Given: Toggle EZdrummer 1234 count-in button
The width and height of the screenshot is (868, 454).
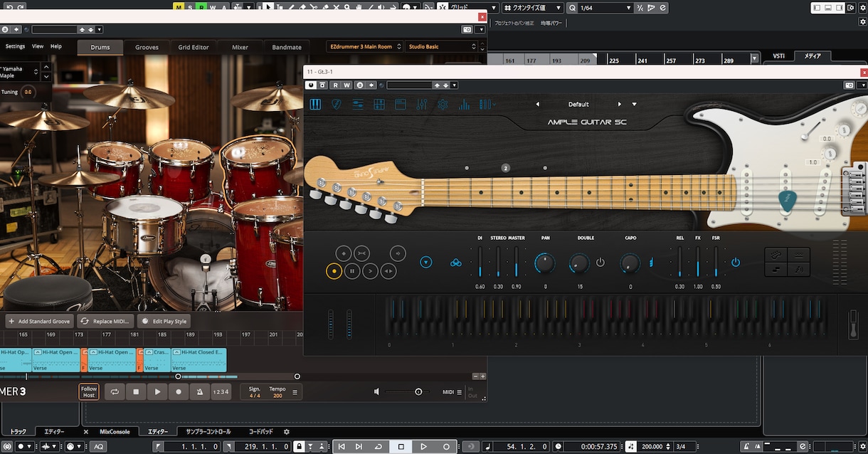Looking at the screenshot, I should (x=221, y=391).
